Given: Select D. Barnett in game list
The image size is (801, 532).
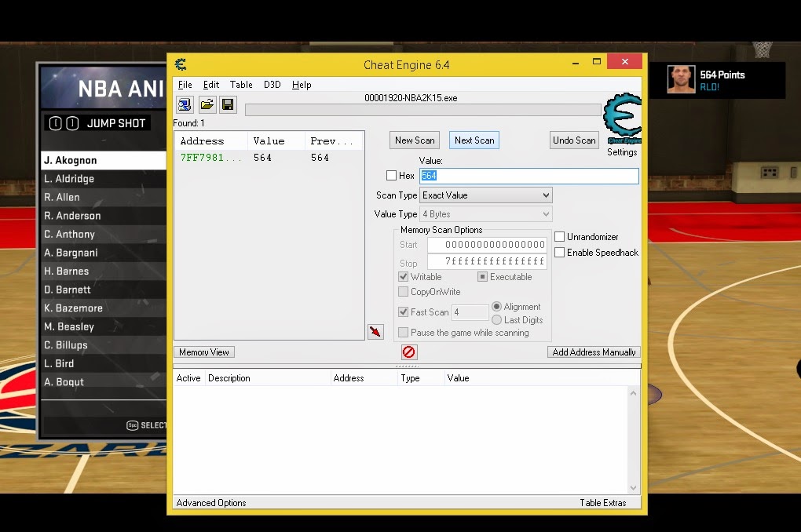Looking at the screenshot, I should (x=104, y=290).
